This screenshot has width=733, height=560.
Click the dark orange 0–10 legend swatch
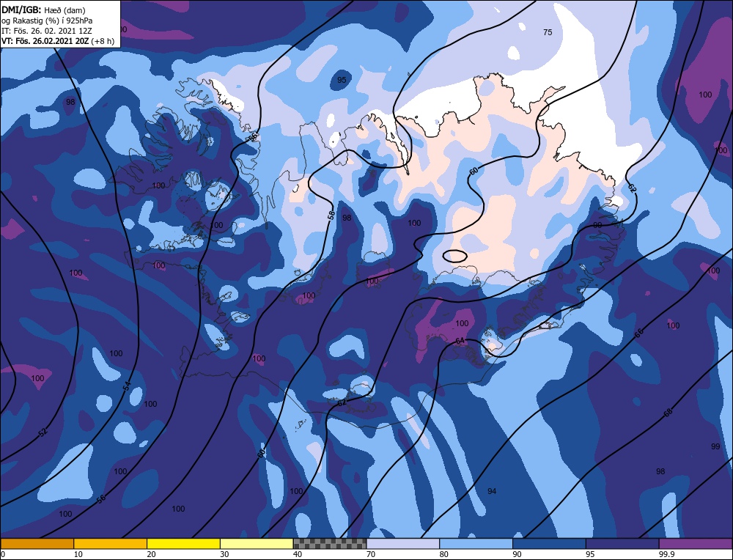click(x=37, y=544)
